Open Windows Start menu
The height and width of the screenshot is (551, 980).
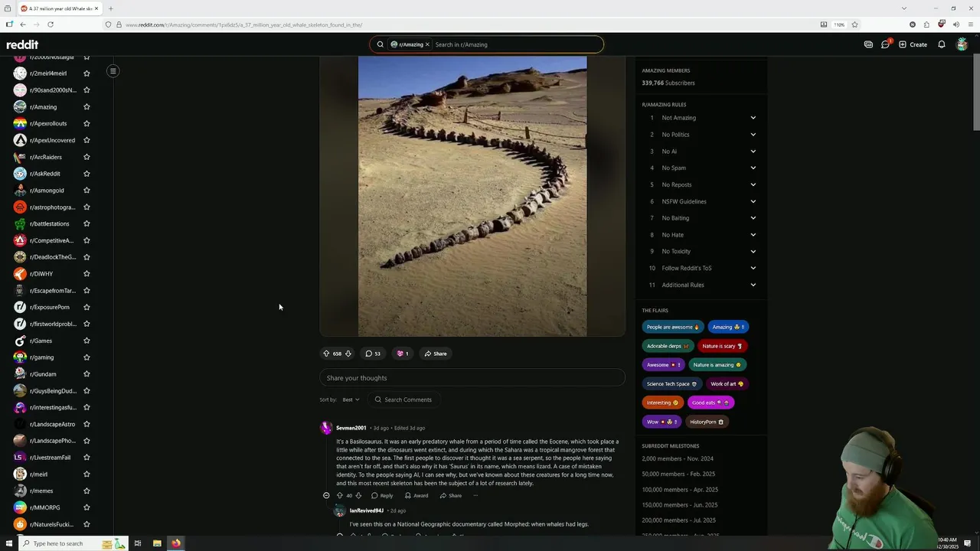(x=8, y=543)
